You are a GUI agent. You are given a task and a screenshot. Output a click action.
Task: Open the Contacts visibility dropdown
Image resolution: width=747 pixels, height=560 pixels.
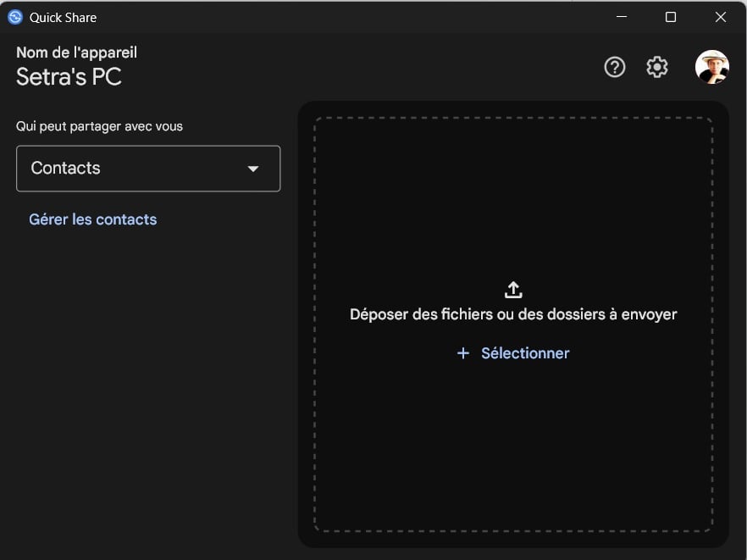click(148, 169)
